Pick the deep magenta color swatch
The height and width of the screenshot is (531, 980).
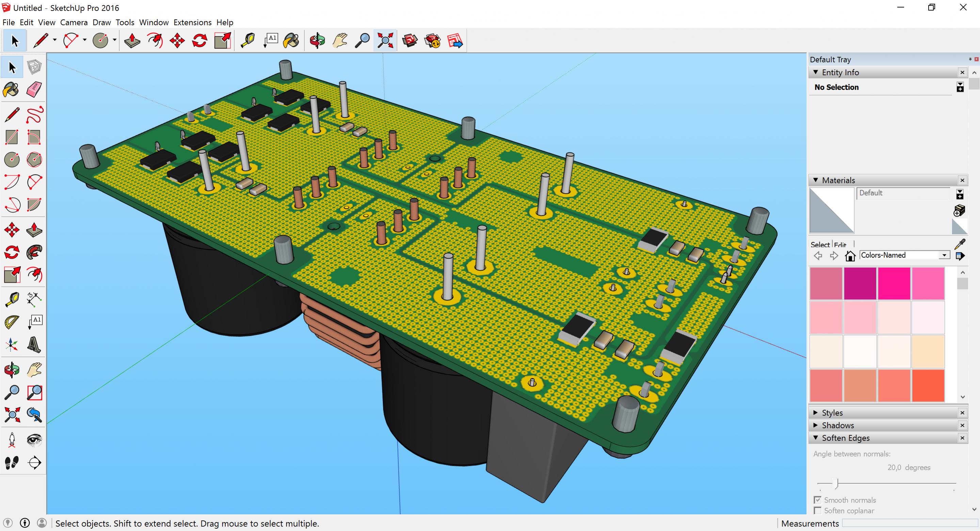860,283
